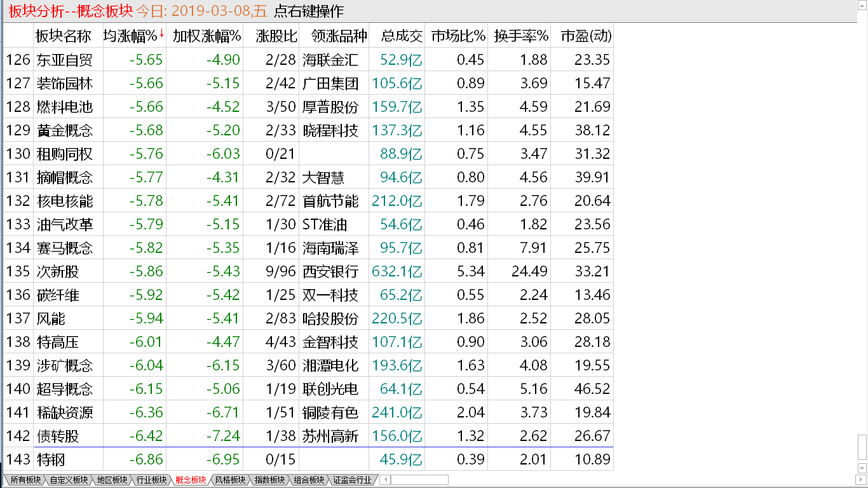Viewport: 868px width, 488px height.
Task: Click the horizontal scrollbar left arrow
Action: point(385,480)
